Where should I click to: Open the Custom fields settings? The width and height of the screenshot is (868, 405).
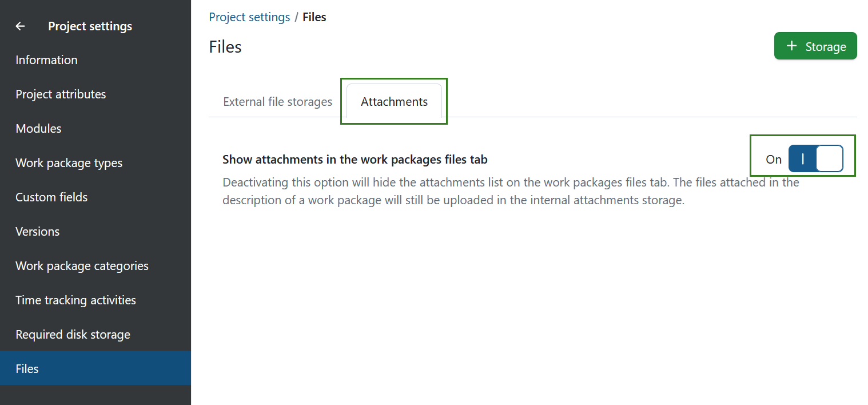click(x=51, y=197)
